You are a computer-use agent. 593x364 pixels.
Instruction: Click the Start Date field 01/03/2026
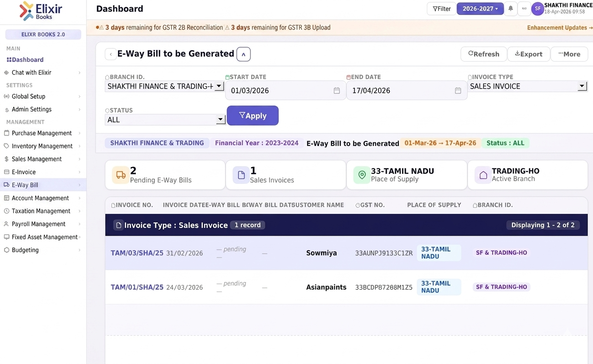pos(286,91)
